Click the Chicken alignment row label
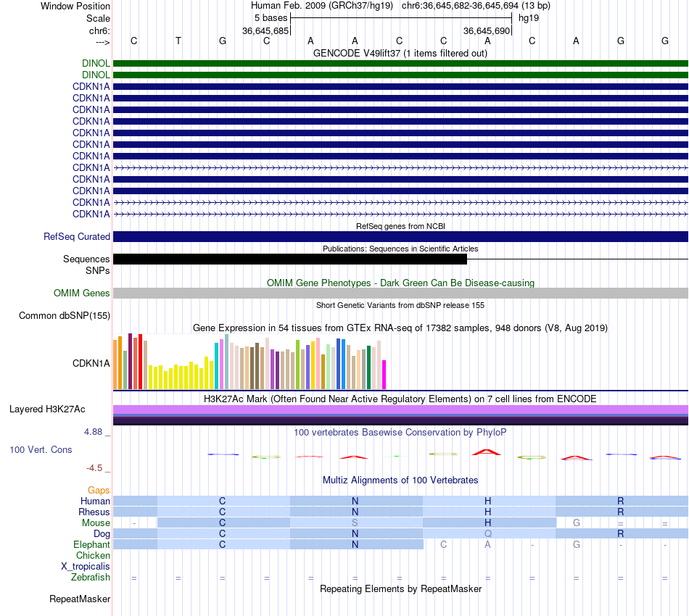689x616 pixels. click(93, 555)
